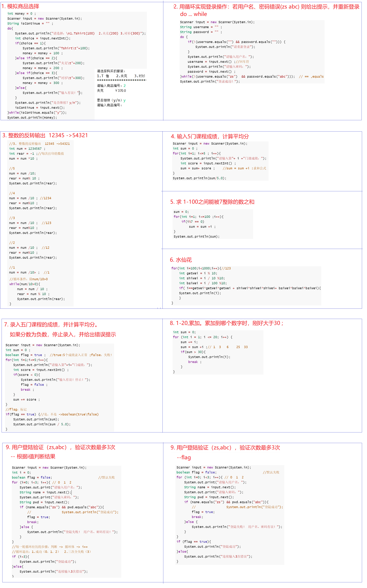
Task: Click the heading '1. 模拟商品选择'
Action: point(20,7)
